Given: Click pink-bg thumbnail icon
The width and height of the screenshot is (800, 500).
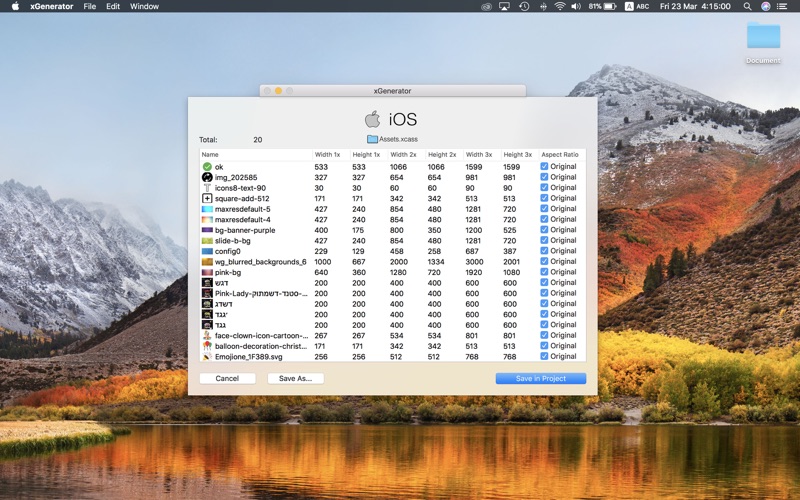Looking at the screenshot, I should [207, 272].
